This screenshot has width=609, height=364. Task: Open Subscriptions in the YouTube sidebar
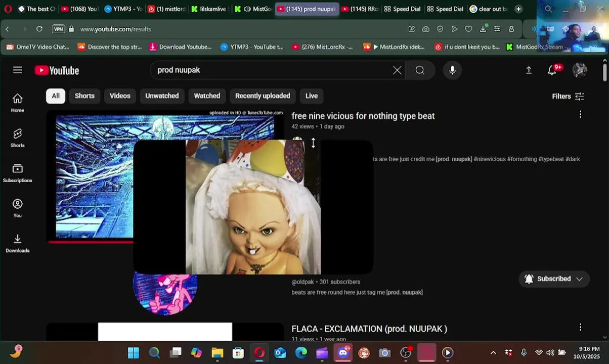click(x=18, y=173)
